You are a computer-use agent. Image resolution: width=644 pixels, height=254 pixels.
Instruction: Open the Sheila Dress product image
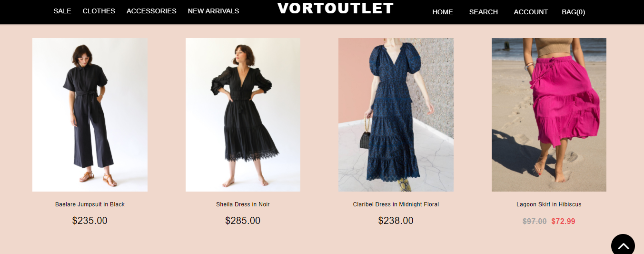pyautogui.click(x=243, y=115)
